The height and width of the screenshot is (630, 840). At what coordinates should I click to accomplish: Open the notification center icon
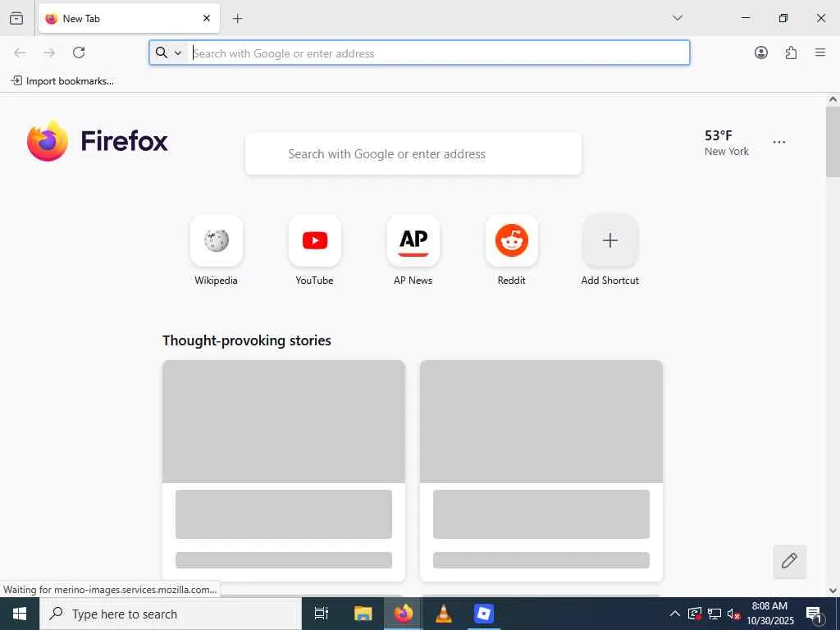point(814,614)
